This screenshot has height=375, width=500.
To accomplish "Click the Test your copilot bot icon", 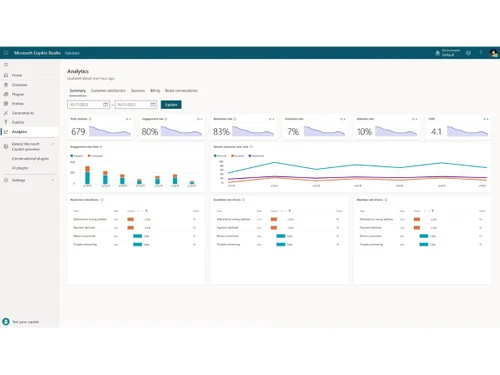I will (x=6, y=321).
